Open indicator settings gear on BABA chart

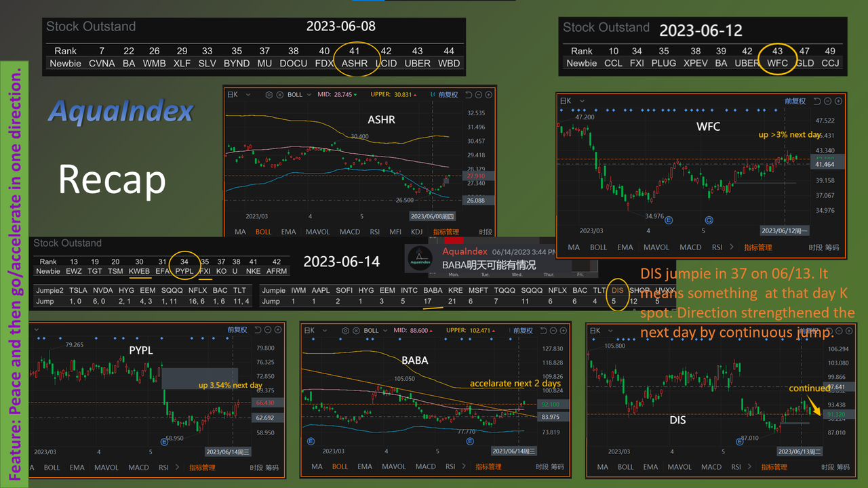[345, 331]
